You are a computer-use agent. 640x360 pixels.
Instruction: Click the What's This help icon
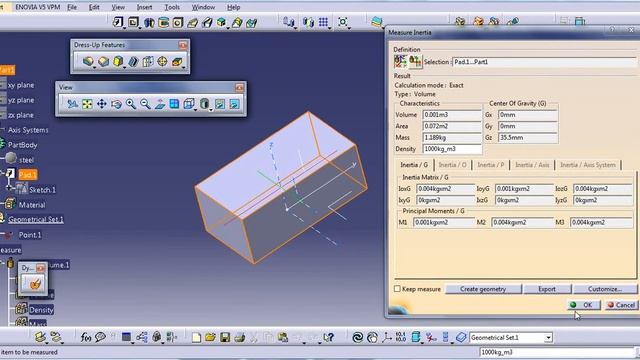pyautogui.click(x=329, y=337)
